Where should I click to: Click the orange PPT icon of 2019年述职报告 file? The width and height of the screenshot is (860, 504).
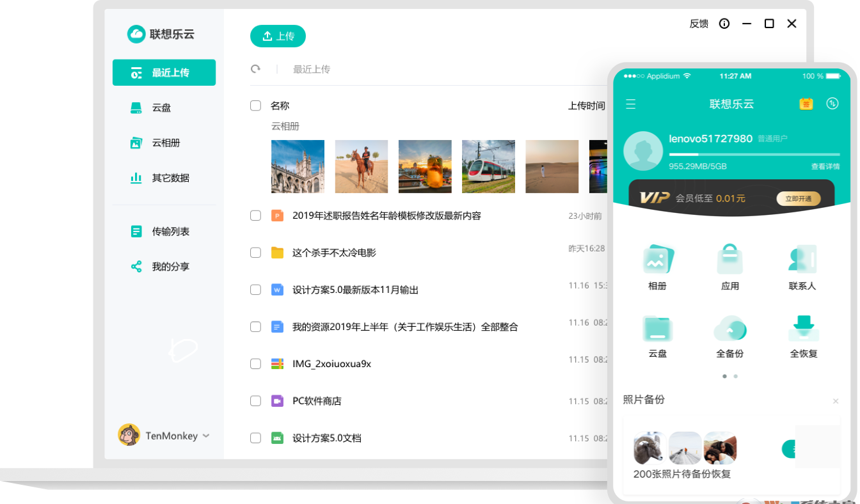click(277, 216)
